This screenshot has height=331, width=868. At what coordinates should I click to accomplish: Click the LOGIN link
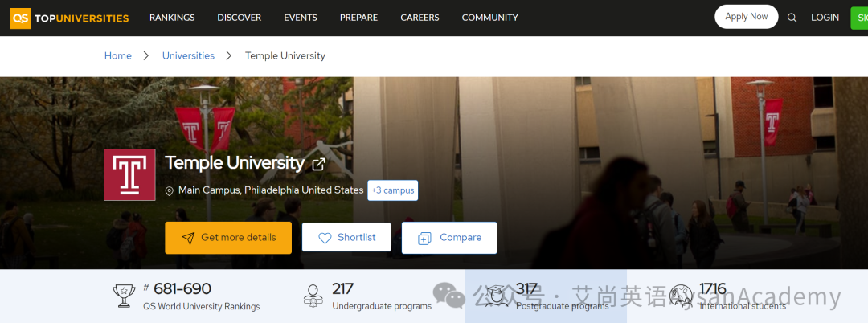coord(825,18)
